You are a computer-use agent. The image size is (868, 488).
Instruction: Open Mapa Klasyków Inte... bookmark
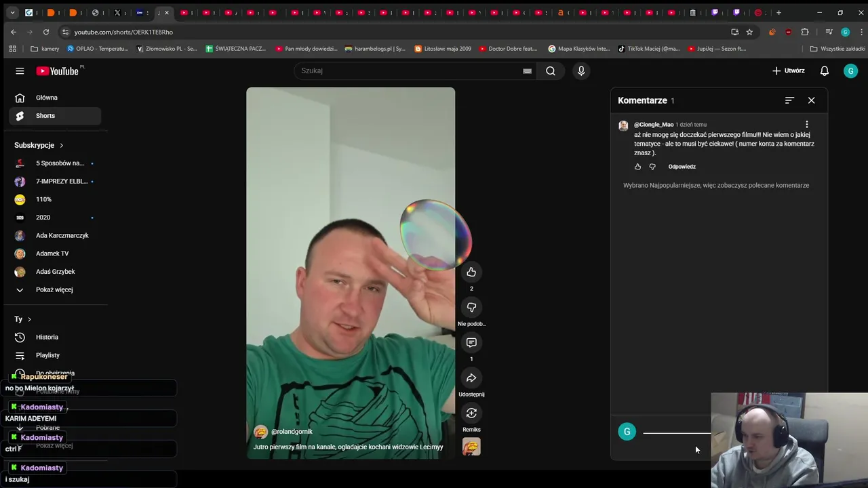[x=579, y=49]
